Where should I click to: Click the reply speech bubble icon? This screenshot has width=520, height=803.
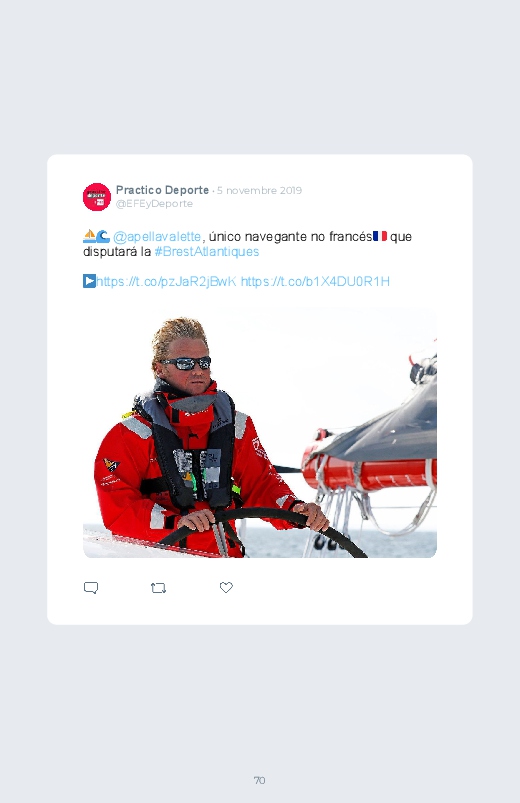point(91,587)
